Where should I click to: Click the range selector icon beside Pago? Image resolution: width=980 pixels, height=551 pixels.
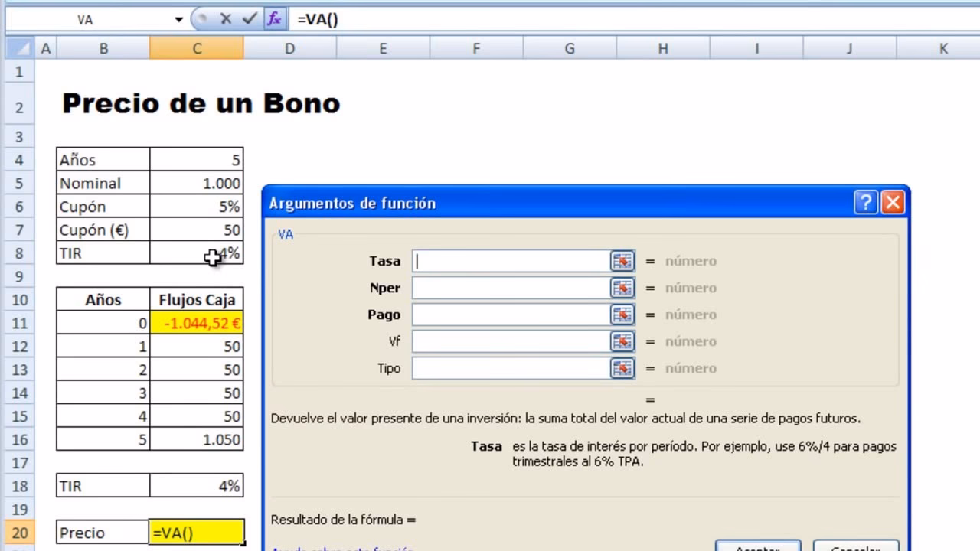point(622,315)
